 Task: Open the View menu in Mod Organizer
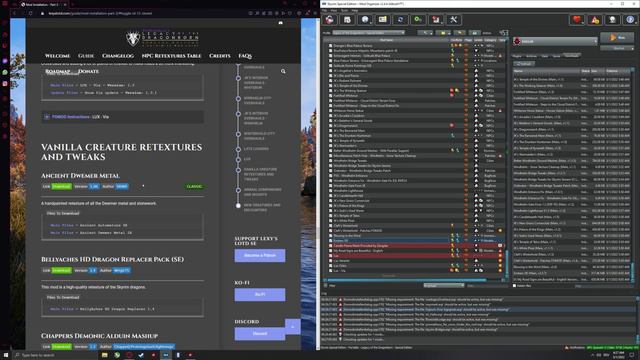pos(334,10)
